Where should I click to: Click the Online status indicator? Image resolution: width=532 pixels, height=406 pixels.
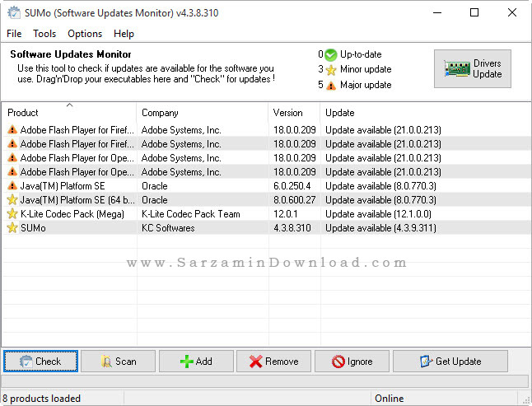(390, 399)
